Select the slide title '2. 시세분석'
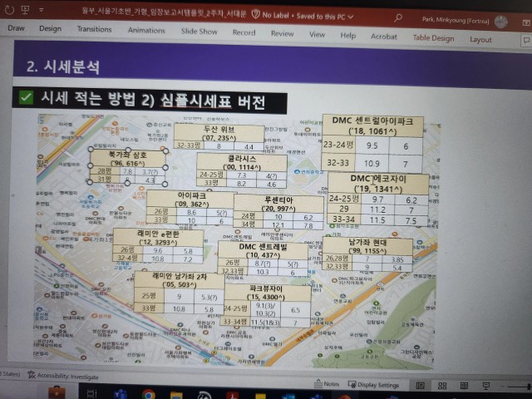The height and width of the screenshot is (399, 532). (63, 66)
